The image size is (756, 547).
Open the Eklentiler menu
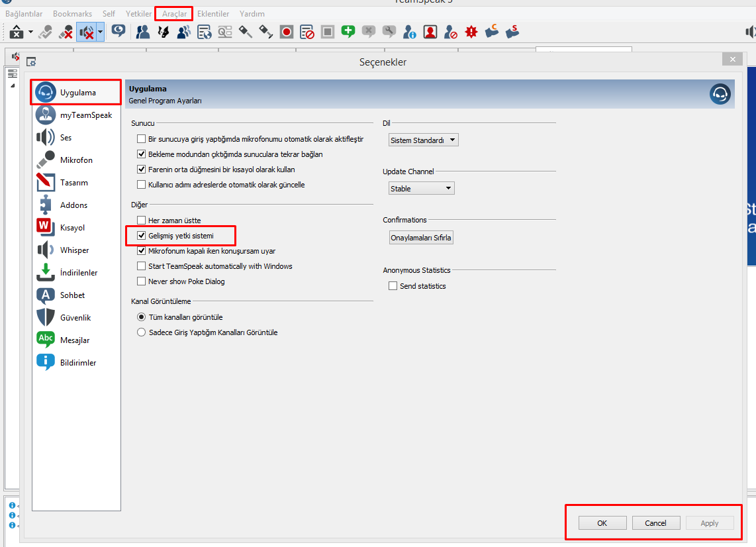coord(213,13)
